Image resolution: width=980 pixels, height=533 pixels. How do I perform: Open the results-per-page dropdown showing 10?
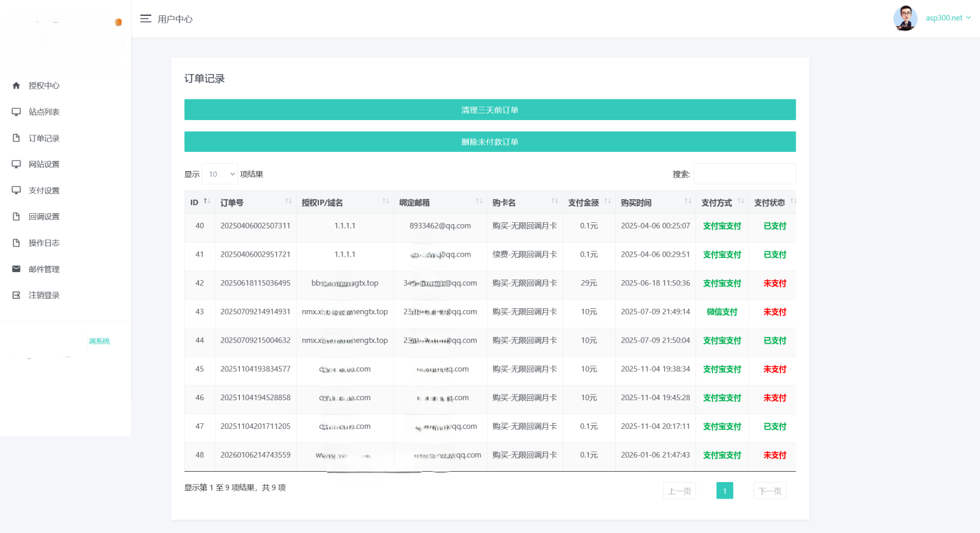point(219,174)
